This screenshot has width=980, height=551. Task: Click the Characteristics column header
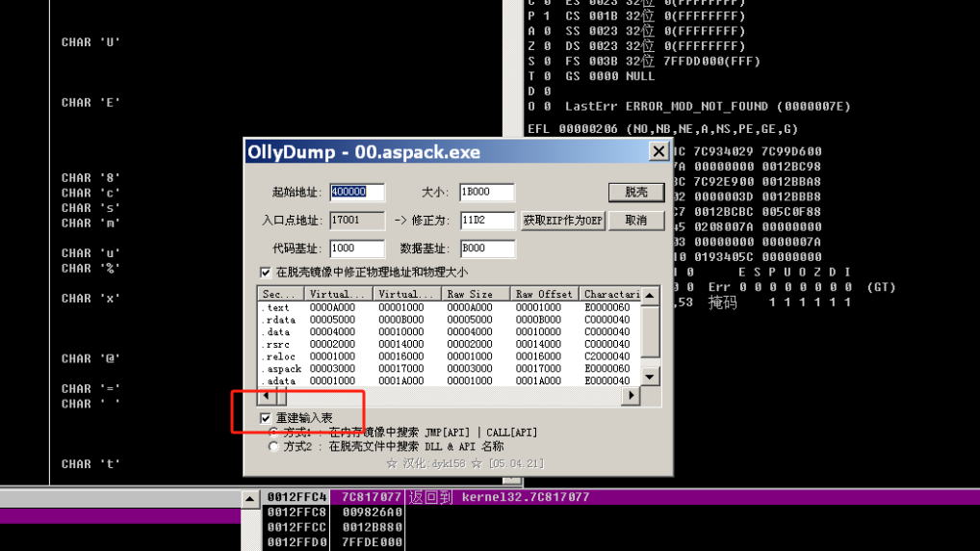click(x=610, y=294)
